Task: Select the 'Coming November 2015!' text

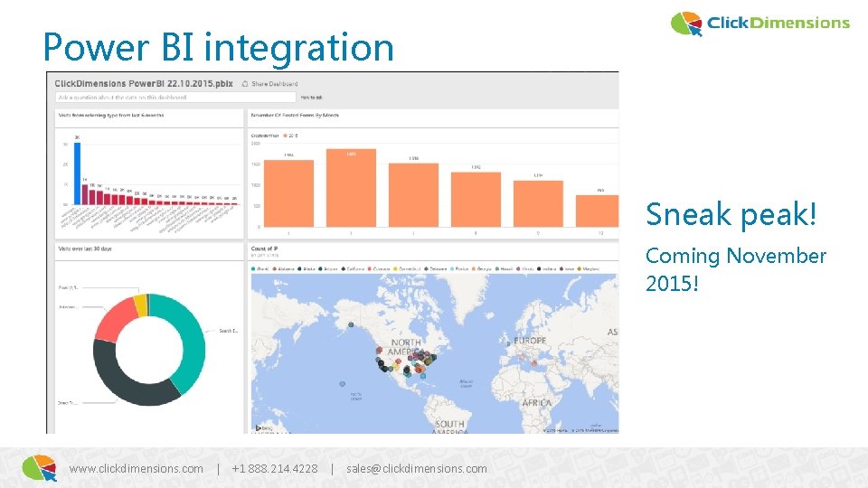Action: point(736,269)
